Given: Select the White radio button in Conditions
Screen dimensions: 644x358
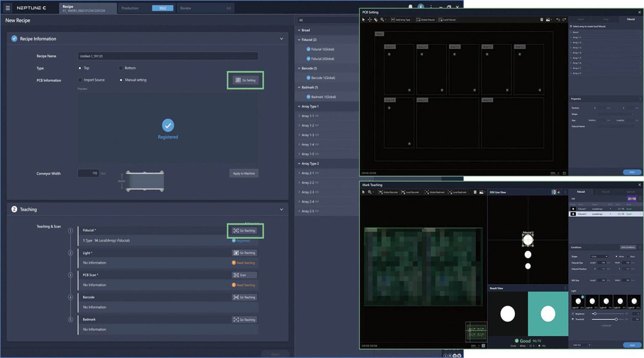Looking at the screenshot, I should pos(616,256).
